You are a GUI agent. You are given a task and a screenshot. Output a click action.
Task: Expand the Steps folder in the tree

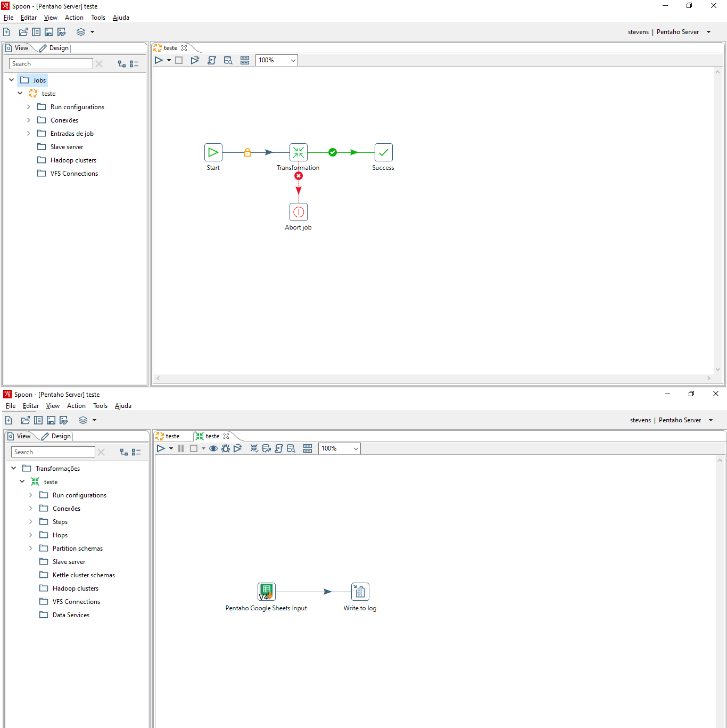pos(31,521)
